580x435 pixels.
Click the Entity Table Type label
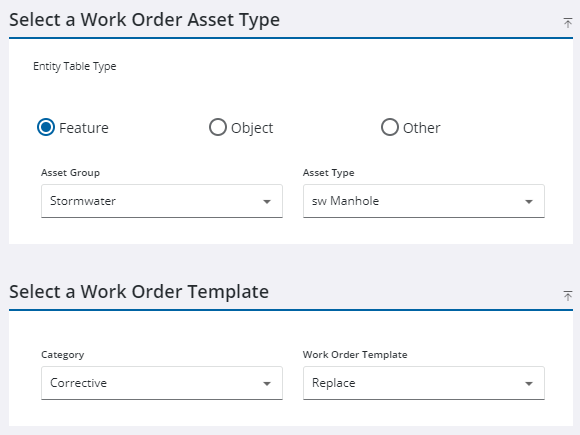point(75,66)
